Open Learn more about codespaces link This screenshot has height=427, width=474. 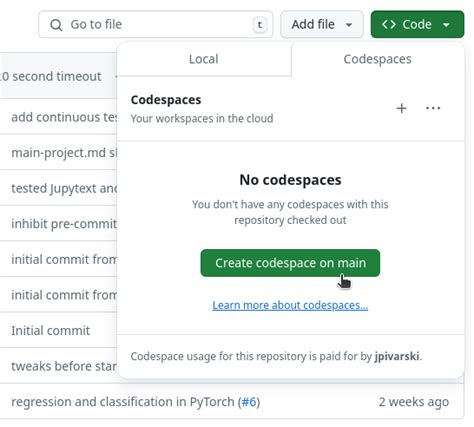(x=290, y=305)
